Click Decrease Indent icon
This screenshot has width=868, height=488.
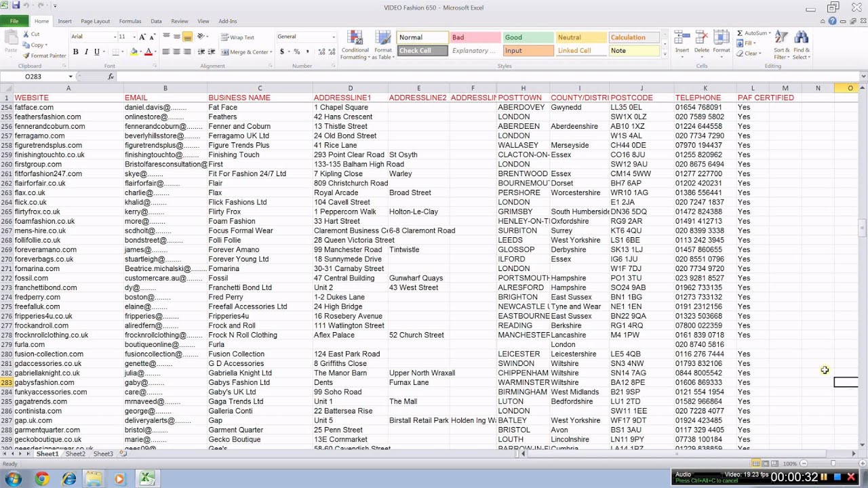coord(201,52)
